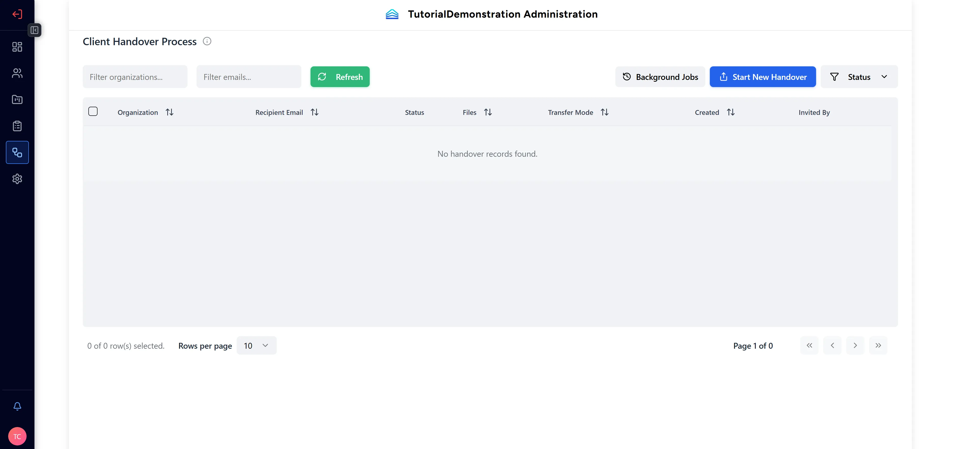Image resolution: width=980 pixels, height=449 pixels.
Task: Toggle the select-all rows checkbox
Action: (93, 111)
